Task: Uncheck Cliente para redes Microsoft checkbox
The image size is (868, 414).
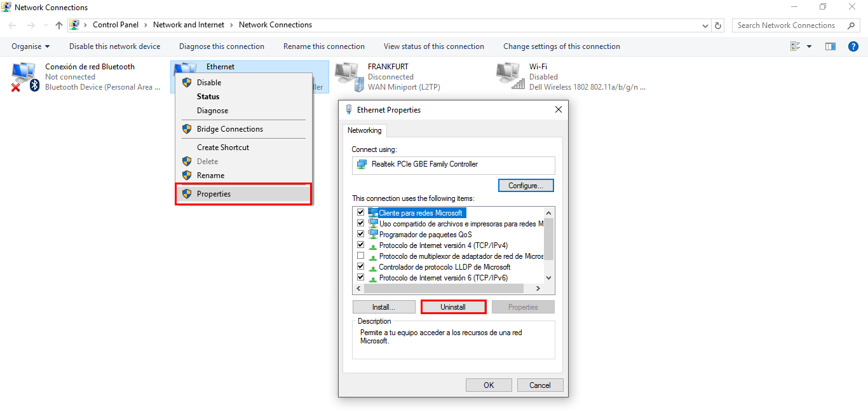Action: 361,212
